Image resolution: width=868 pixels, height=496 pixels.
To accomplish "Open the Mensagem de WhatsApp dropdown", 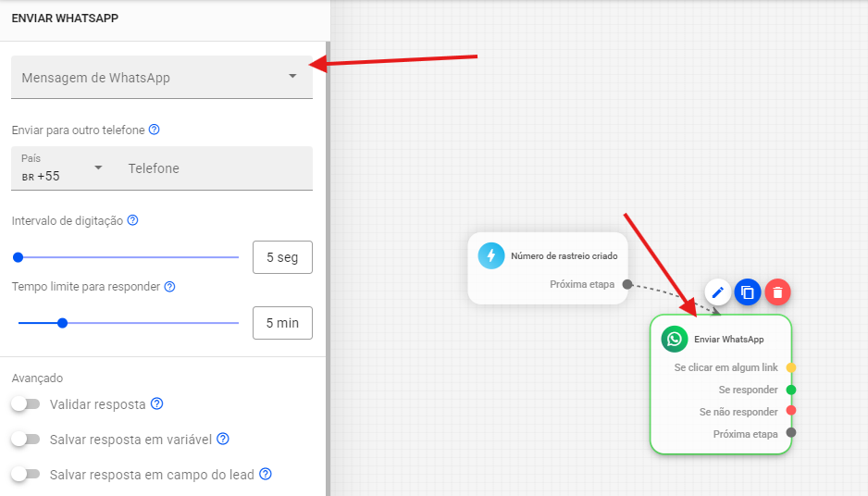I will pyautogui.click(x=161, y=78).
